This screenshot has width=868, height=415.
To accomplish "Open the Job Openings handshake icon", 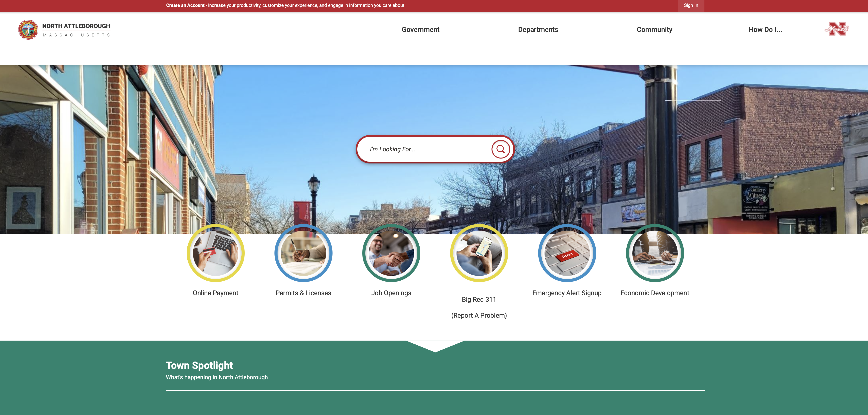I will [x=391, y=253].
